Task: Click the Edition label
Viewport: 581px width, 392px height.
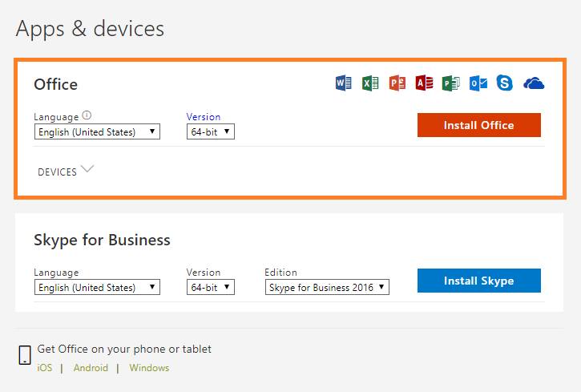Action: pos(280,273)
